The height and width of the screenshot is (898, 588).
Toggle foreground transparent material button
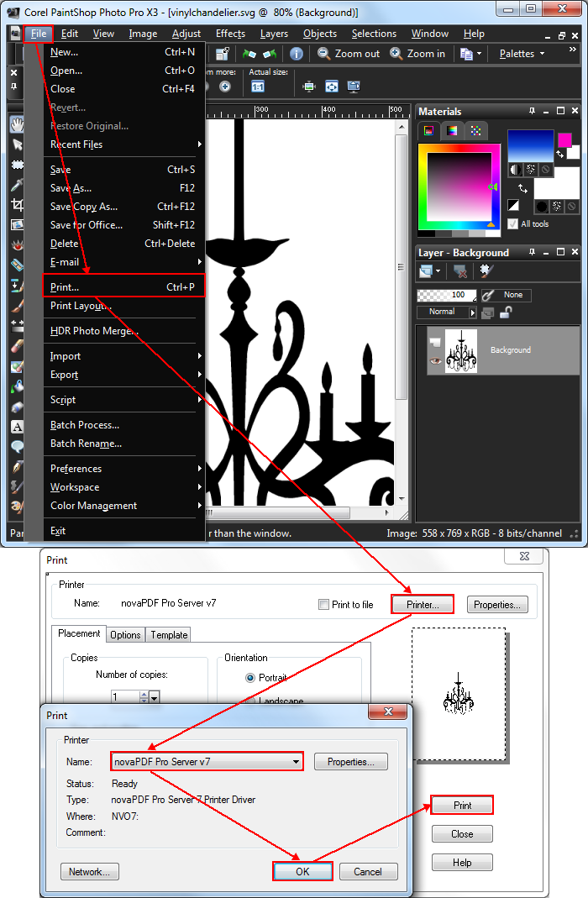pyautogui.click(x=546, y=170)
